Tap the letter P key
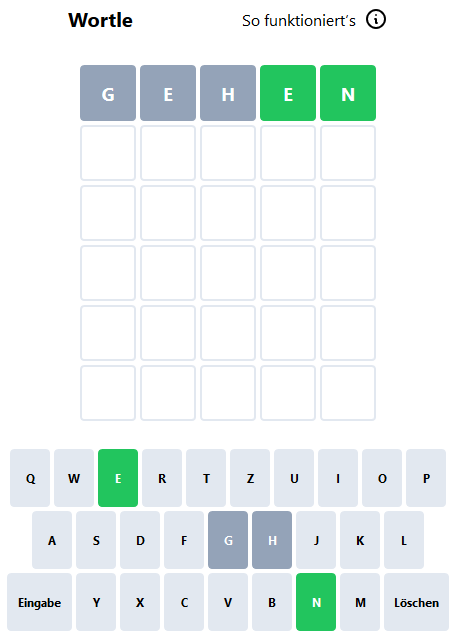Image resolution: width=455 pixels, height=642 pixels. pyautogui.click(x=426, y=478)
